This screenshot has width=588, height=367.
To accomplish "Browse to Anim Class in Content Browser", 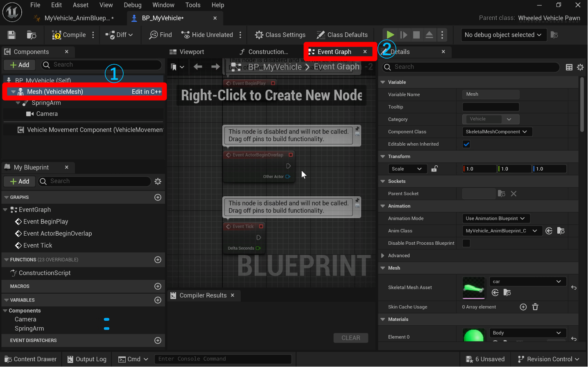I will [561, 231].
